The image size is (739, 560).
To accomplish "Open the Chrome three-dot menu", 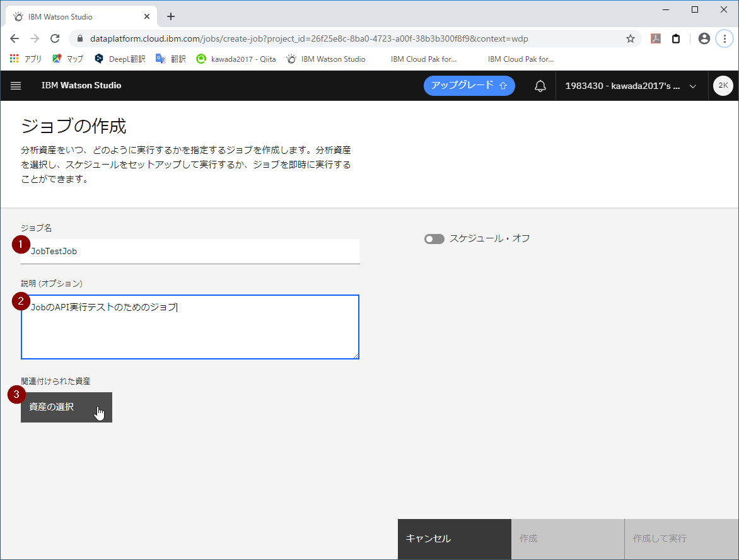I will (x=724, y=38).
